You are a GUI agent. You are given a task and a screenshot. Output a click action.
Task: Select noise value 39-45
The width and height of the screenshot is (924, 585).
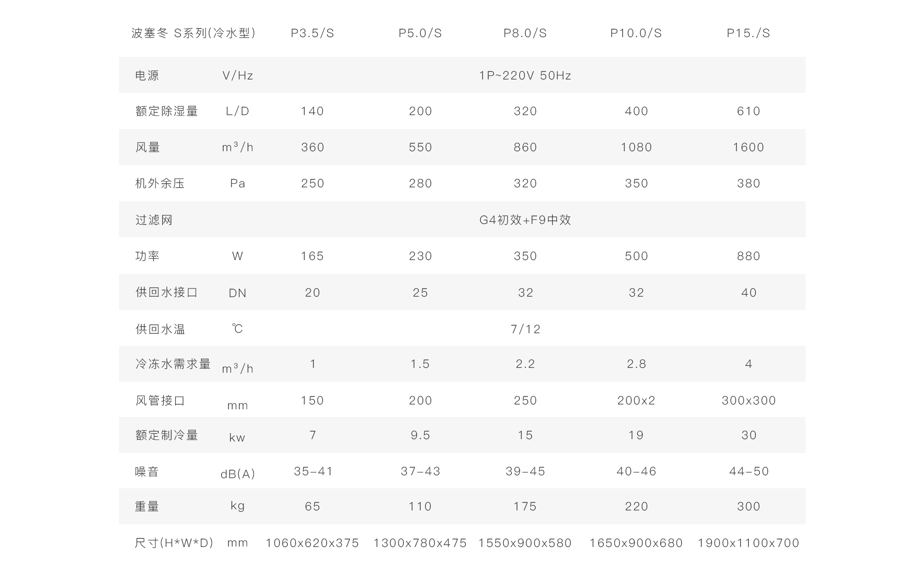point(525,471)
